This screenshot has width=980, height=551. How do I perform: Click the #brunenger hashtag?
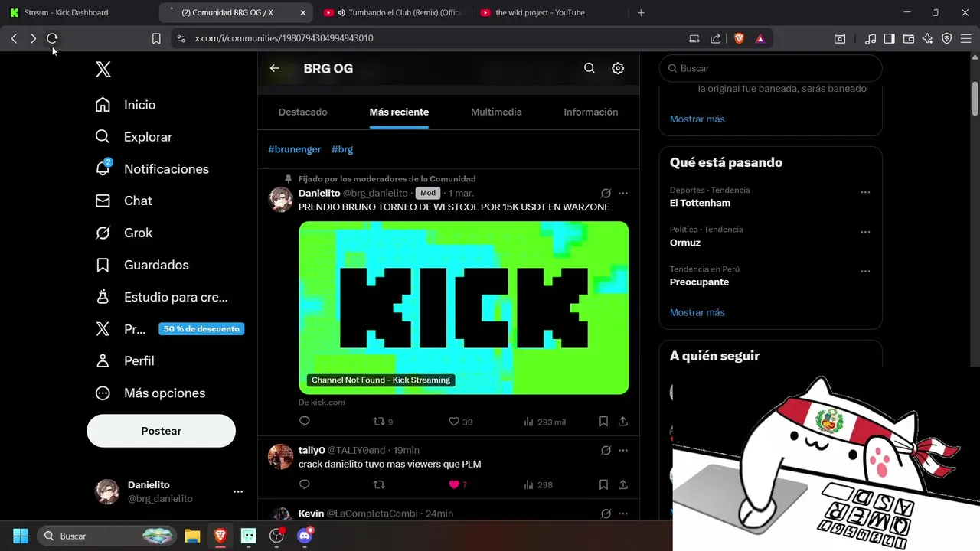(x=295, y=149)
